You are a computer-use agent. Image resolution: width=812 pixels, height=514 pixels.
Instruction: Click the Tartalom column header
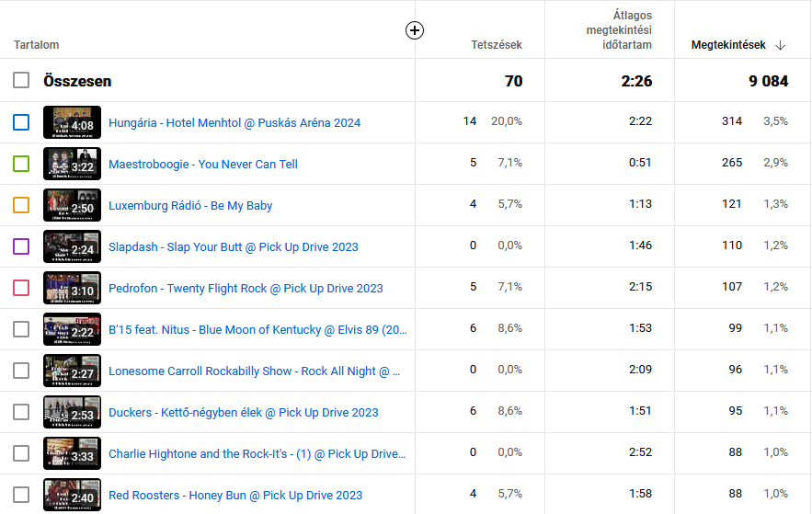37,45
